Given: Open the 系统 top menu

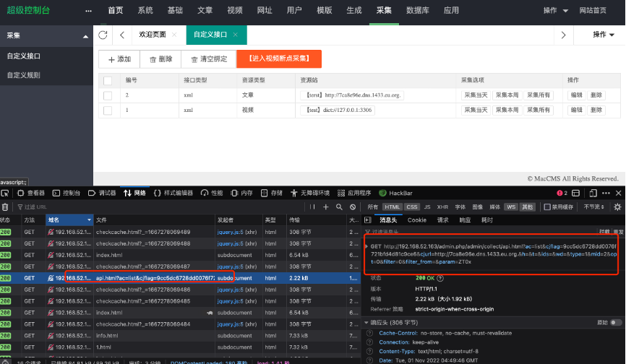Looking at the screenshot, I should pos(145,11).
